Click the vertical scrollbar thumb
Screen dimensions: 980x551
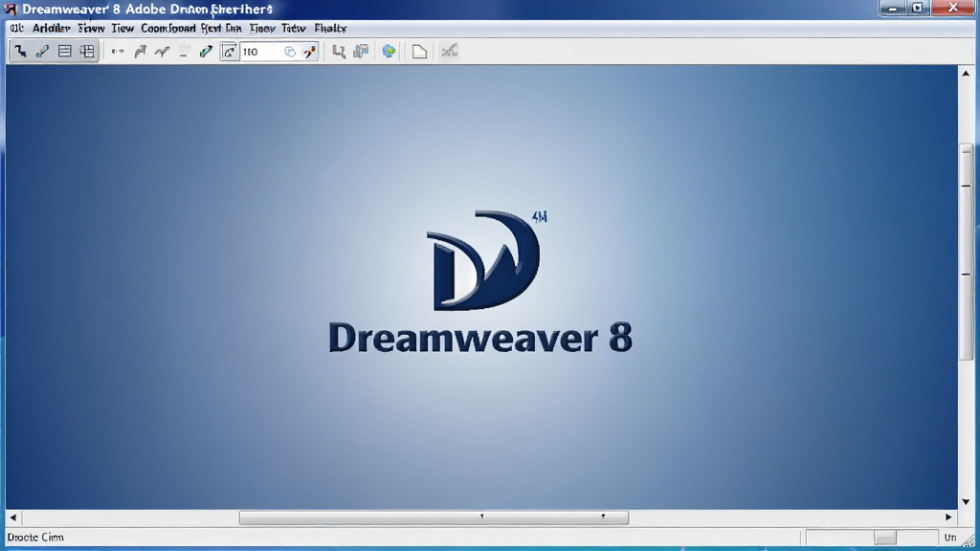point(967,252)
